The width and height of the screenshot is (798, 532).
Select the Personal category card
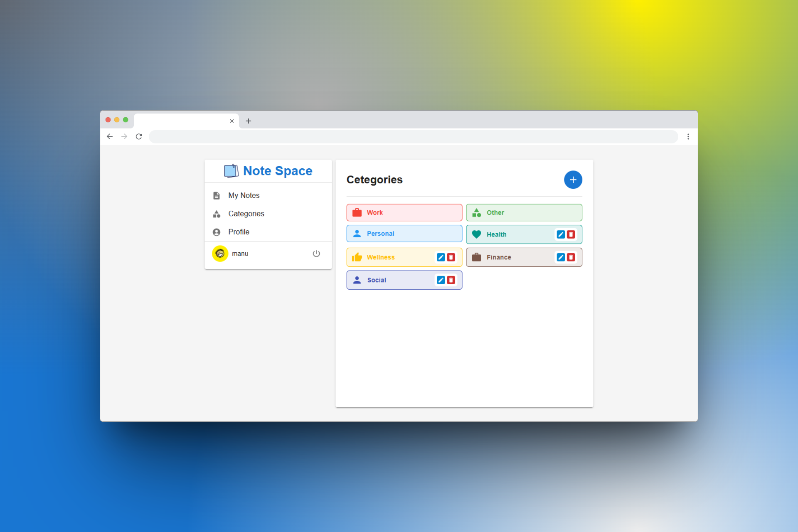pyautogui.click(x=404, y=234)
